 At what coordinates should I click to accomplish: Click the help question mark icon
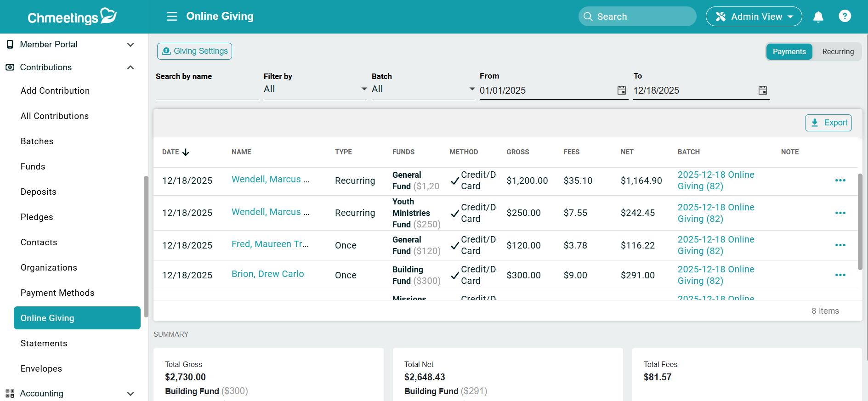(845, 16)
